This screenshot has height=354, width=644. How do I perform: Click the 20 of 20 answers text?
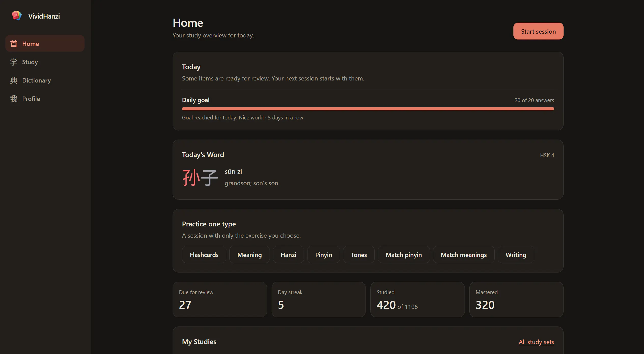534,100
